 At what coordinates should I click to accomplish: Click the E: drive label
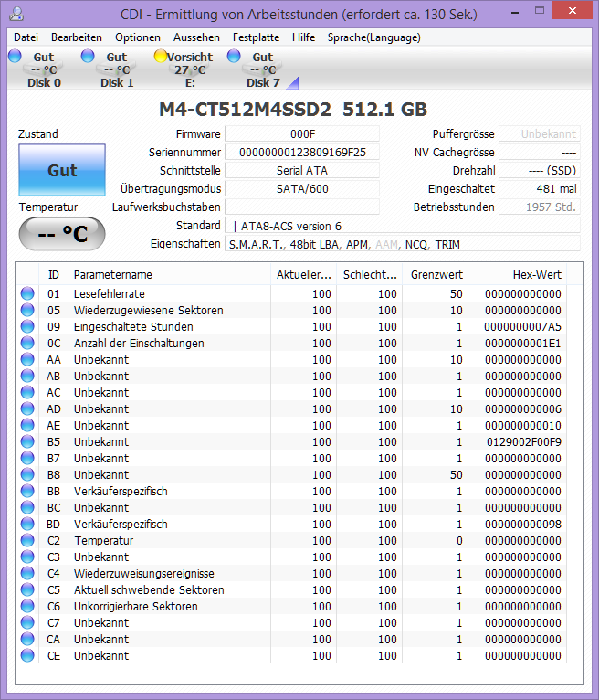coord(191,83)
